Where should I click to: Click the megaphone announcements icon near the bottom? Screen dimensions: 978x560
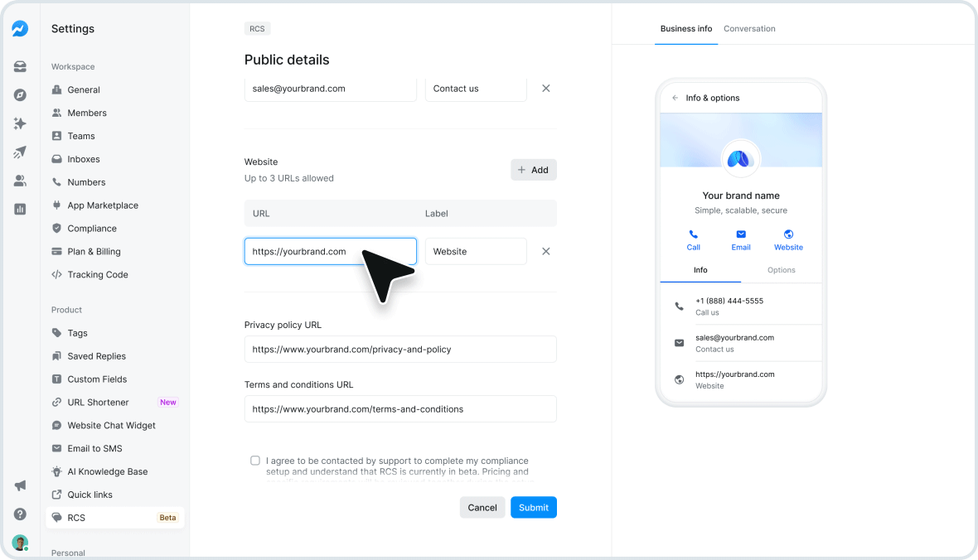pos(20,485)
